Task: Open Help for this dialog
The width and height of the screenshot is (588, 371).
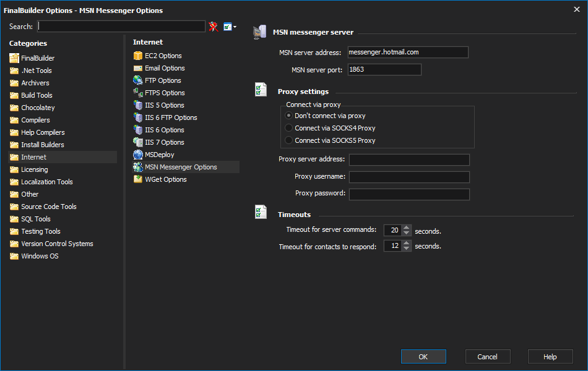Action: pyautogui.click(x=550, y=356)
